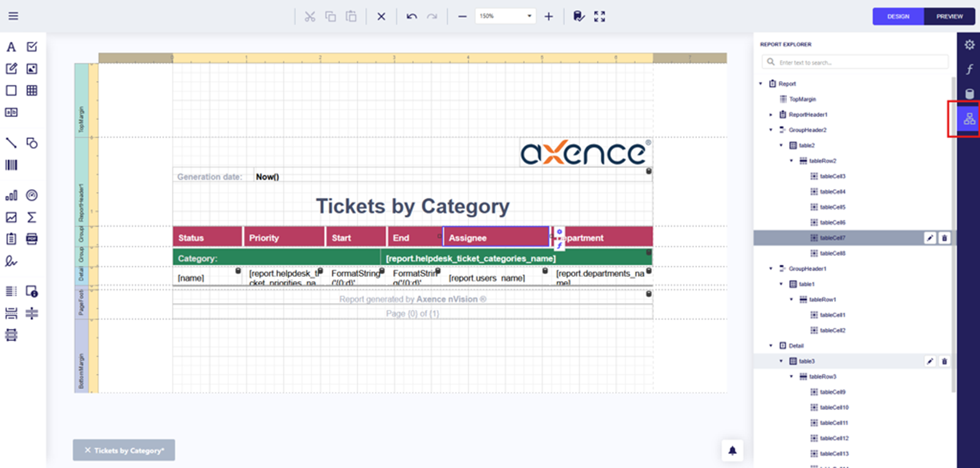Open the hamburger main menu
Viewport: 980px width, 468px height.
[x=13, y=16]
